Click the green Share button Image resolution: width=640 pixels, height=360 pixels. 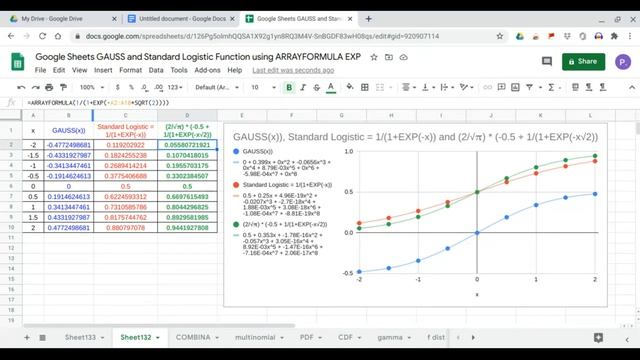pos(583,62)
